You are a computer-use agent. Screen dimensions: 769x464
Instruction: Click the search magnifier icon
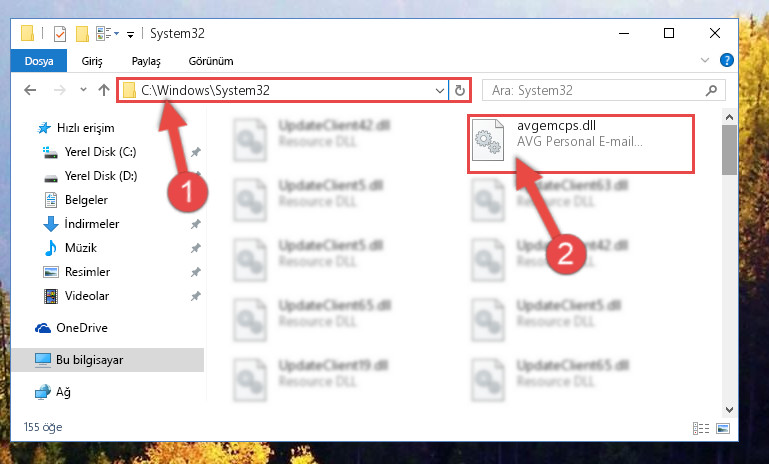711,90
